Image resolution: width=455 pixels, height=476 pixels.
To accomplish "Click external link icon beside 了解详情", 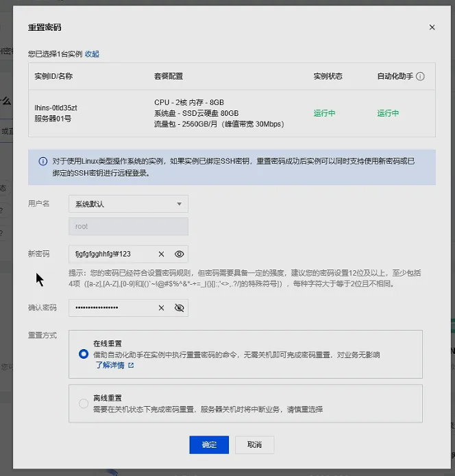I will [x=131, y=366].
